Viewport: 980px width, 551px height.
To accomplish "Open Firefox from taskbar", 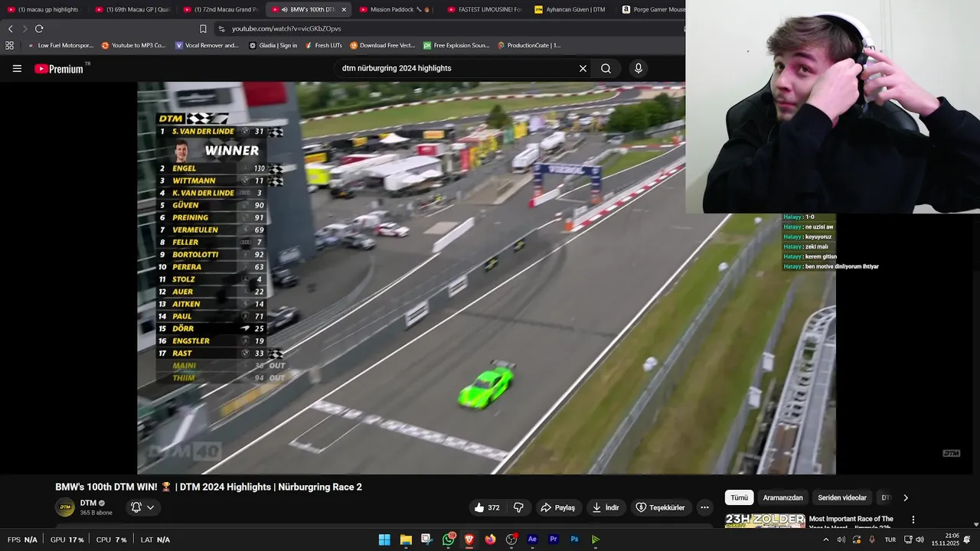I will click(490, 540).
